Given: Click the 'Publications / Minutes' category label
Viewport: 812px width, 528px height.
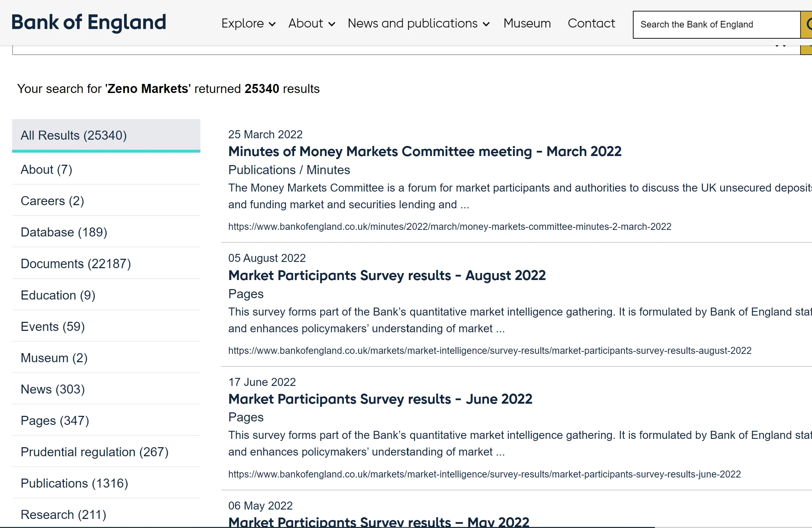Looking at the screenshot, I should pos(289,170).
